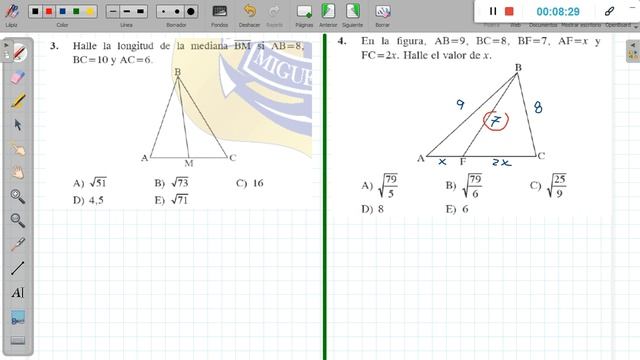Select the capture area tool

click(x=18, y=318)
